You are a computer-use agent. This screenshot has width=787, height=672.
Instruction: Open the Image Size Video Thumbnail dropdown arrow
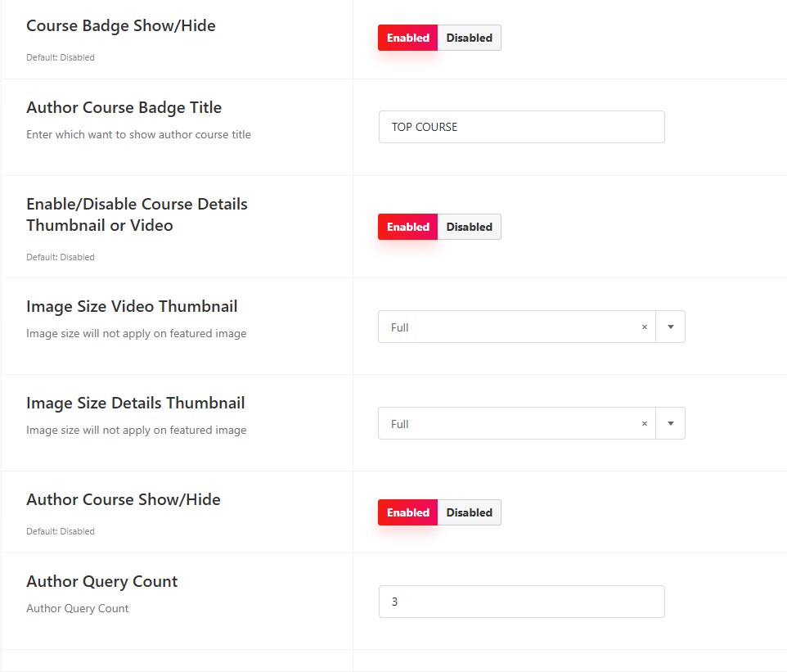pyautogui.click(x=671, y=327)
